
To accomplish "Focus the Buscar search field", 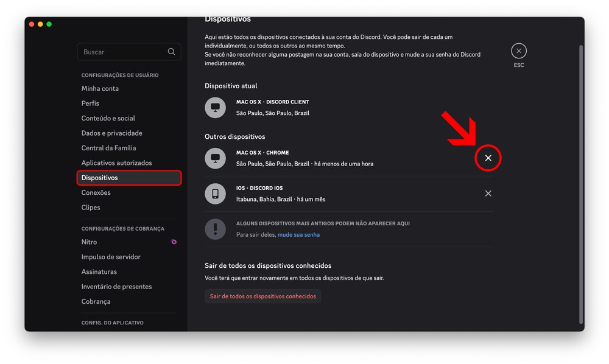I will pos(129,52).
